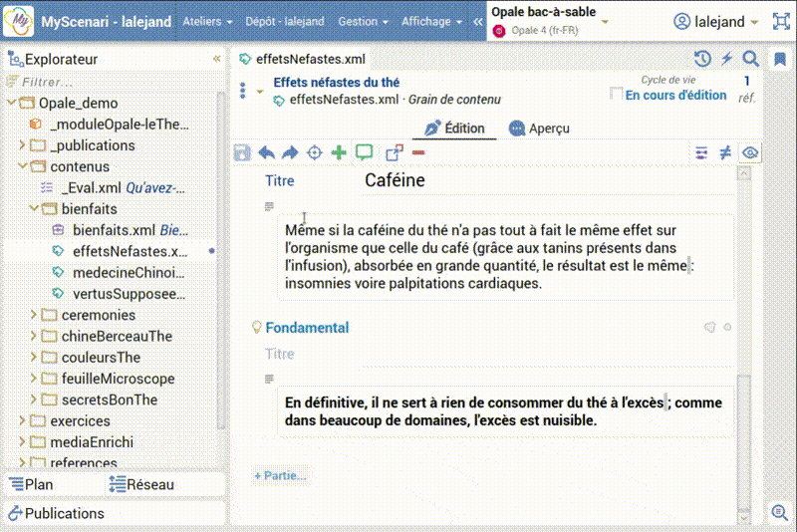Image resolution: width=797 pixels, height=532 pixels.
Task: Click the green comment bubble icon
Action: pyautogui.click(x=365, y=152)
